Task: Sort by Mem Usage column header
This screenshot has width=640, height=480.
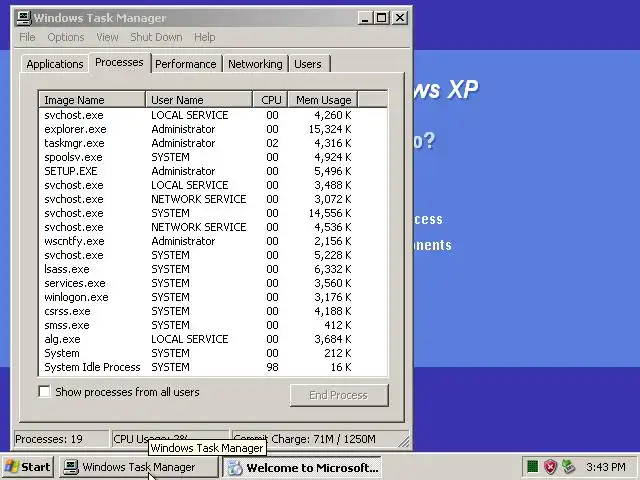Action: [323, 100]
